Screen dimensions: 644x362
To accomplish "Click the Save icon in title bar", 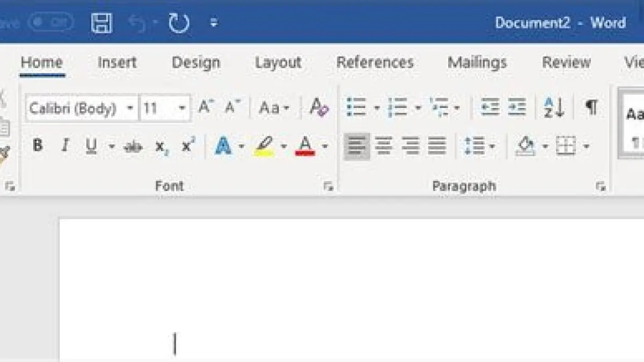I will [x=101, y=23].
